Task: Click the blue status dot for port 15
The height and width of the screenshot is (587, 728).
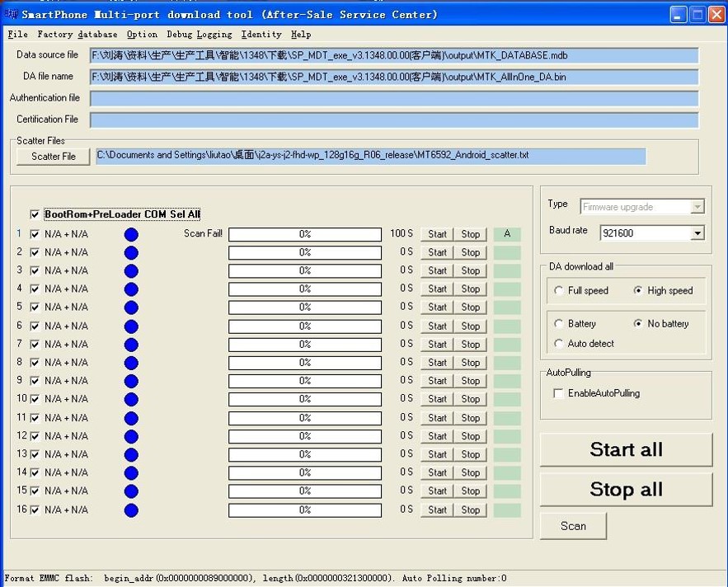Action: tap(131, 491)
